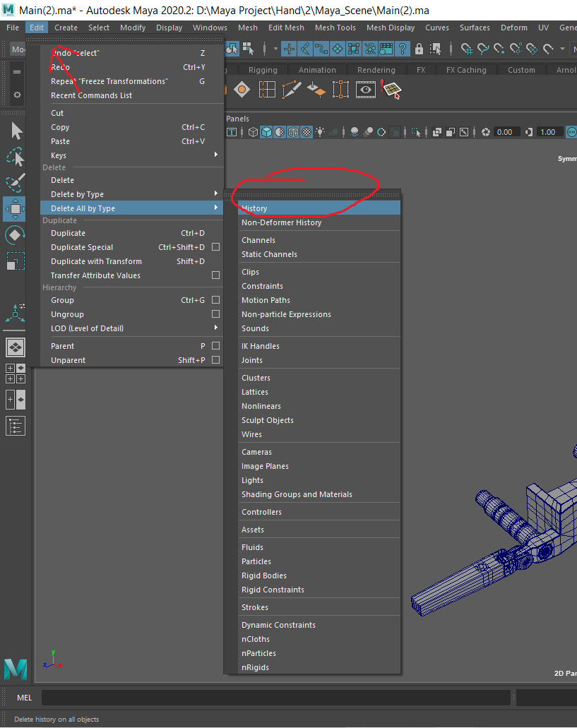Click the Snap to grids magnet icon
The width and height of the screenshot is (577, 728).
[x=467, y=49]
